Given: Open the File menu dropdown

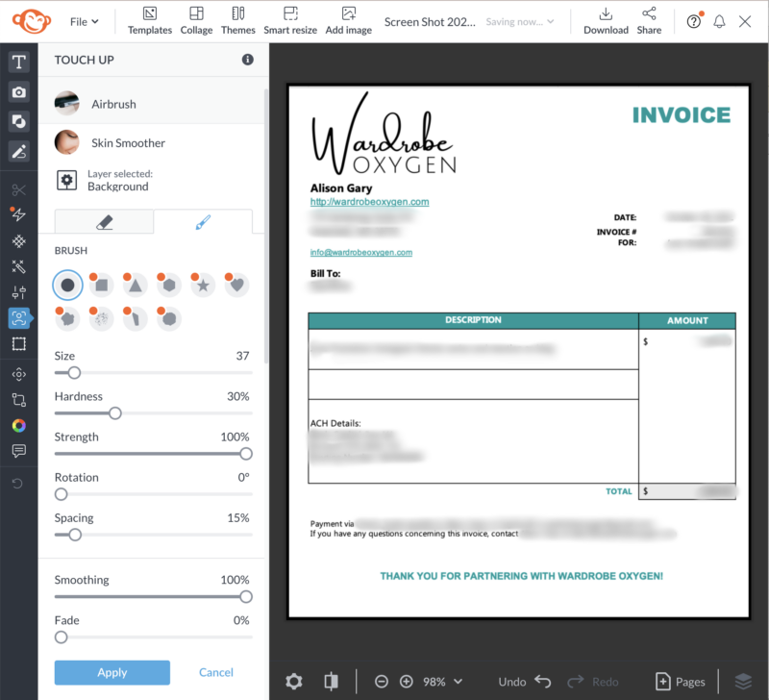Looking at the screenshot, I should pos(84,21).
